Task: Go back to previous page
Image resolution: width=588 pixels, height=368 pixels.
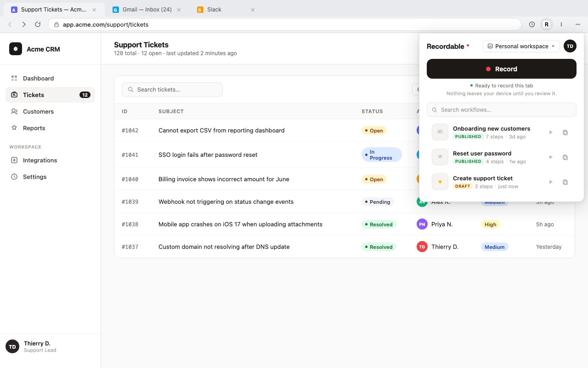Action: (x=10, y=24)
